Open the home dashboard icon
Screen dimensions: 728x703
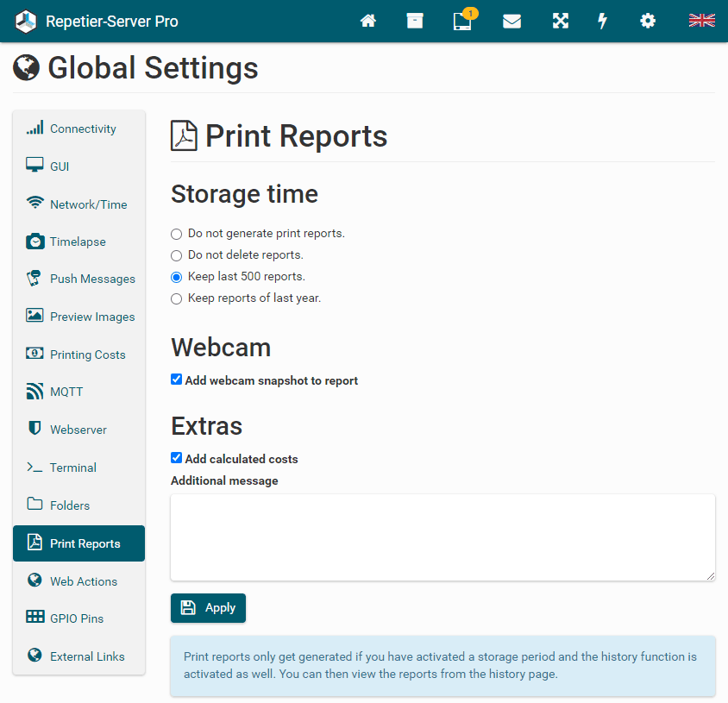pyautogui.click(x=368, y=21)
